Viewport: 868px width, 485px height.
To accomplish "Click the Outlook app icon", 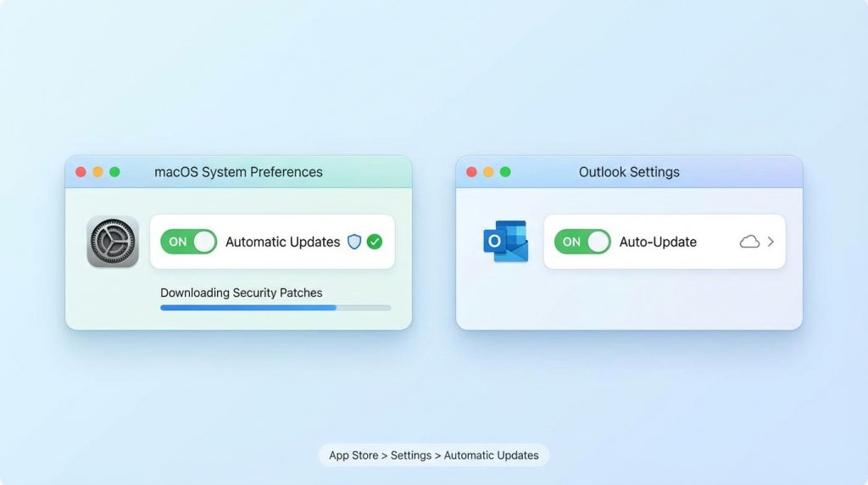I will (x=505, y=242).
